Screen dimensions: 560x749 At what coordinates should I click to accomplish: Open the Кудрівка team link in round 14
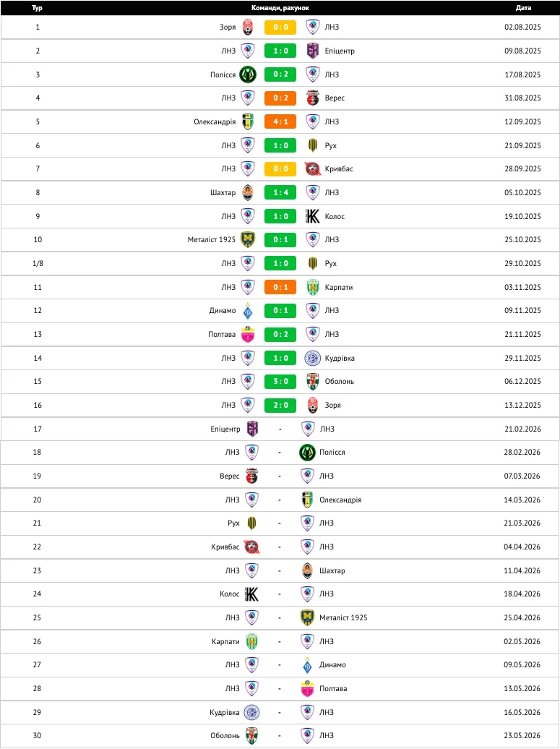340,358
